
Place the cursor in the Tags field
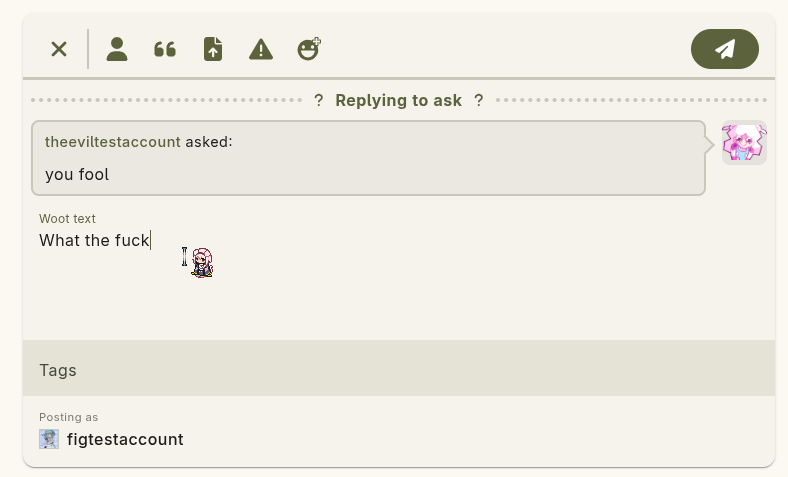click(399, 370)
